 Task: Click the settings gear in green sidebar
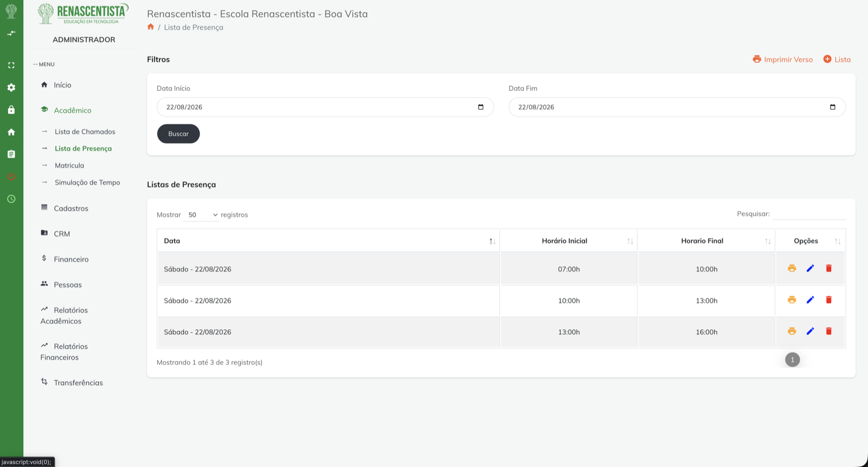click(11, 87)
